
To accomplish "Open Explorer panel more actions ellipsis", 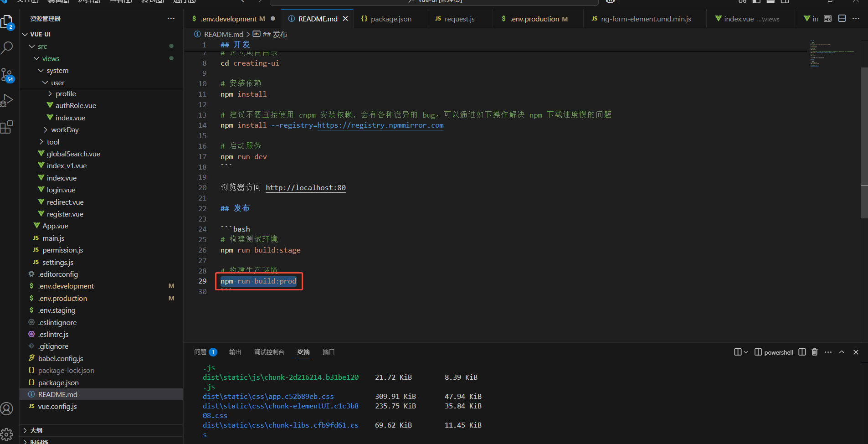I will (171, 19).
